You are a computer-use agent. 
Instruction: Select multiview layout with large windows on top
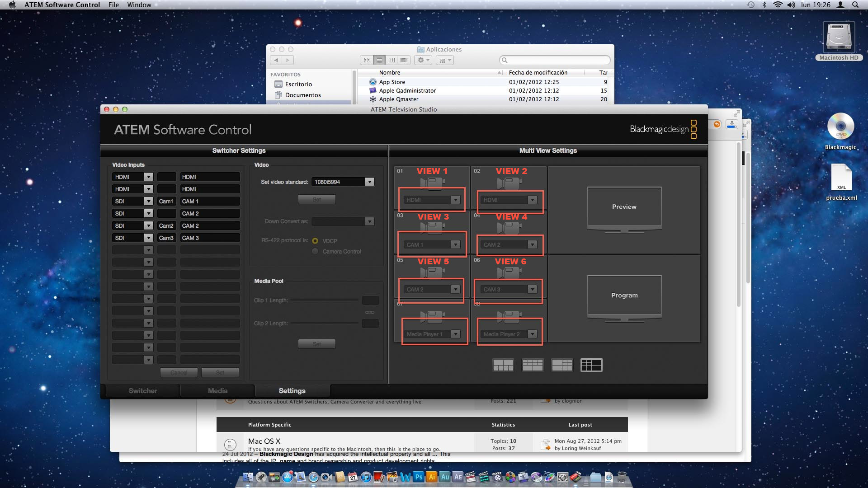click(503, 365)
